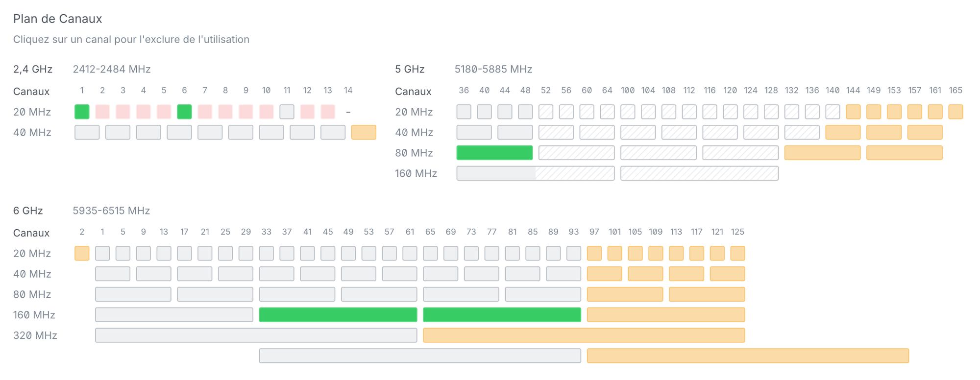Exclude green 5 GHz 80 MHz block
The image size is (980, 380).
494,153
